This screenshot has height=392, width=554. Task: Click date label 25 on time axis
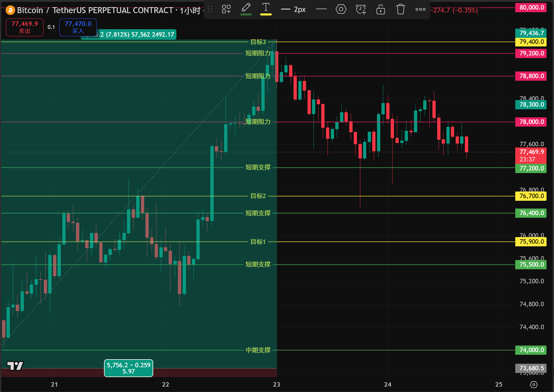point(499,385)
